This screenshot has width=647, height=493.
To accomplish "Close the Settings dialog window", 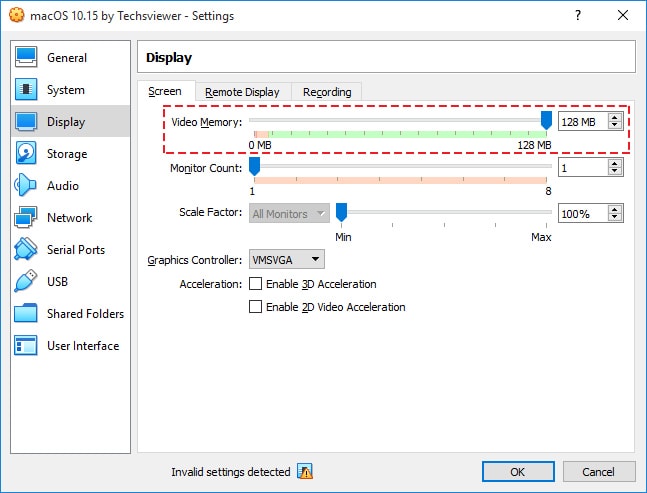I will pyautogui.click(x=623, y=16).
